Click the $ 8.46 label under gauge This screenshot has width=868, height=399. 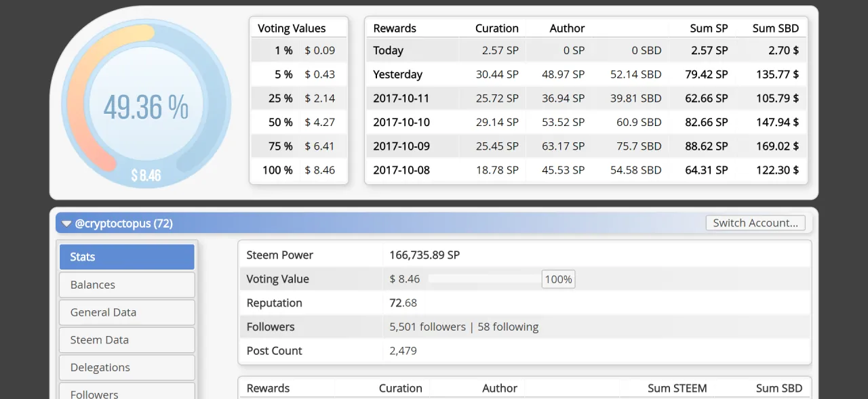point(146,176)
